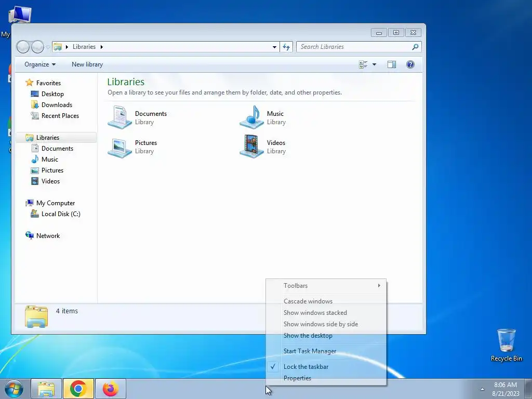Image resolution: width=532 pixels, height=399 pixels.
Task: Click the search magnifier icon
Action: [415, 47]
